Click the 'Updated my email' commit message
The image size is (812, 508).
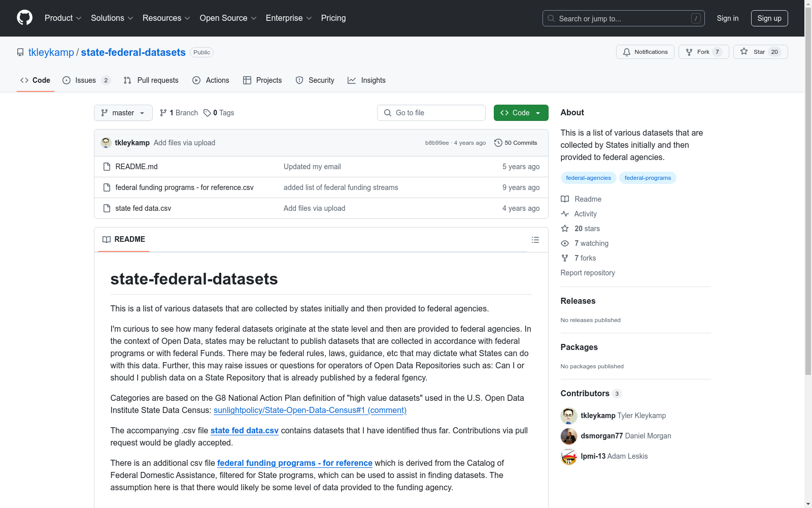click(x=312, y=167)
